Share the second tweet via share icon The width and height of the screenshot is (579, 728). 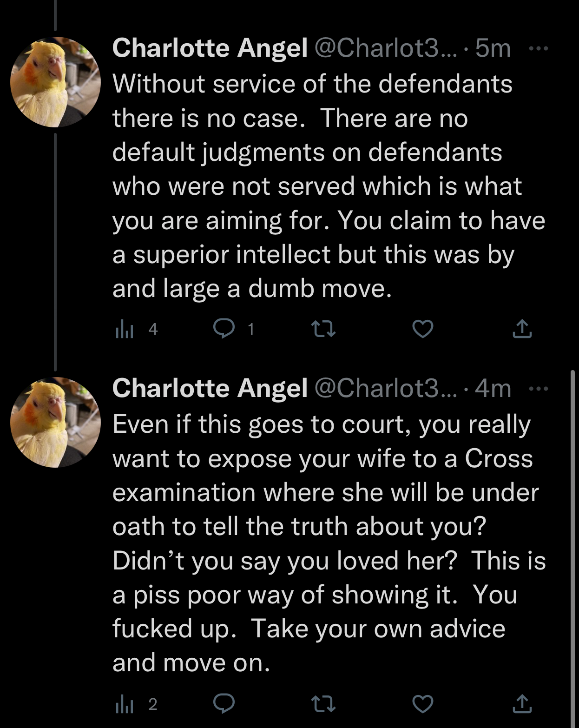pyautogui.click(x=522, y=703)
